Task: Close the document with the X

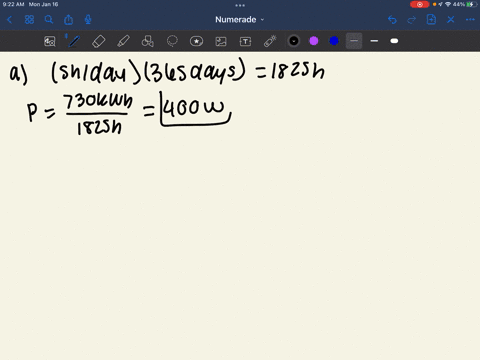Action: coord(451,20)
